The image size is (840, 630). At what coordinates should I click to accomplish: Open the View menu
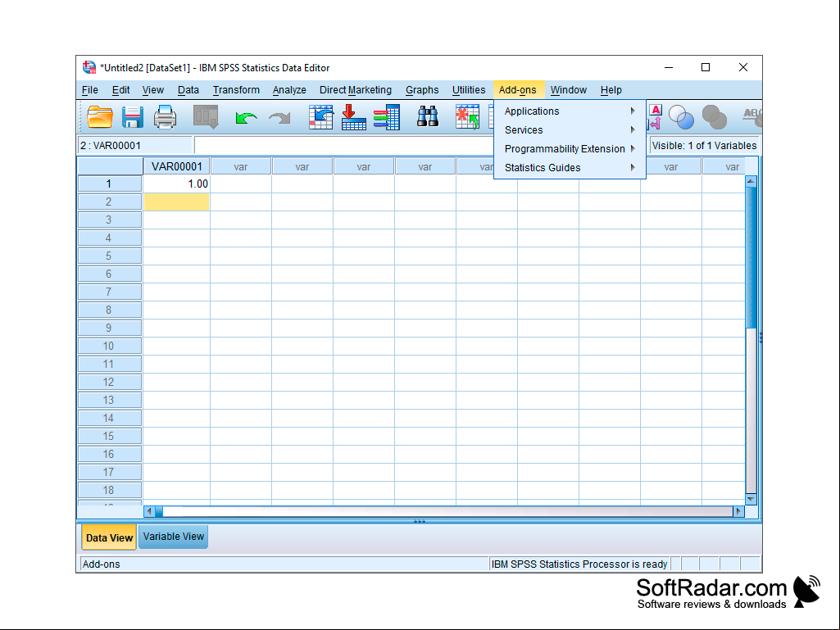152,90
